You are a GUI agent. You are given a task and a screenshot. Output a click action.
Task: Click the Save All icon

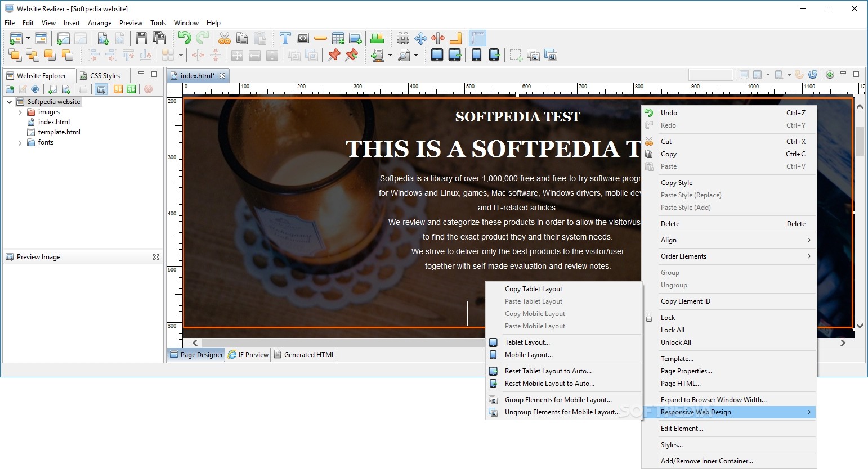click(159, 38)
